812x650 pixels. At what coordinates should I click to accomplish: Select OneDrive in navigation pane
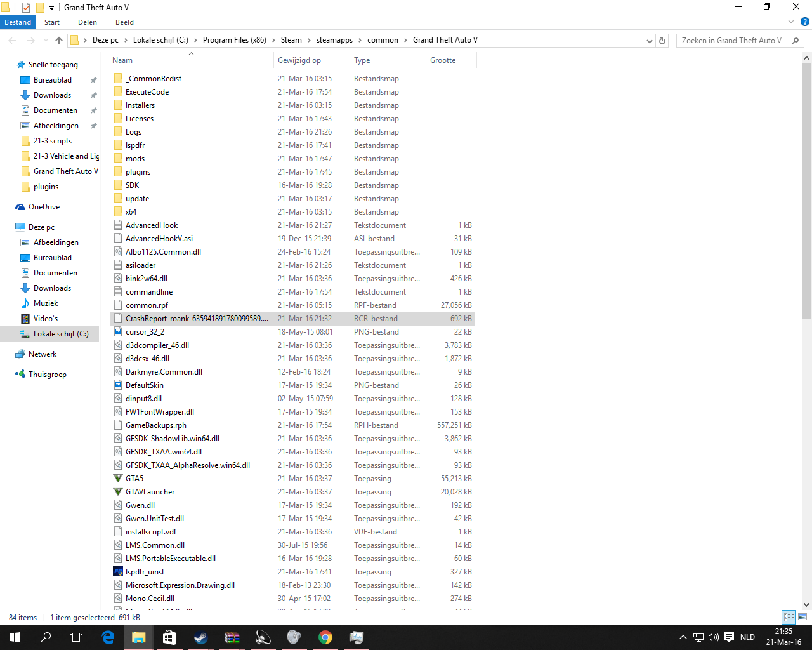(x=44, y=207)
